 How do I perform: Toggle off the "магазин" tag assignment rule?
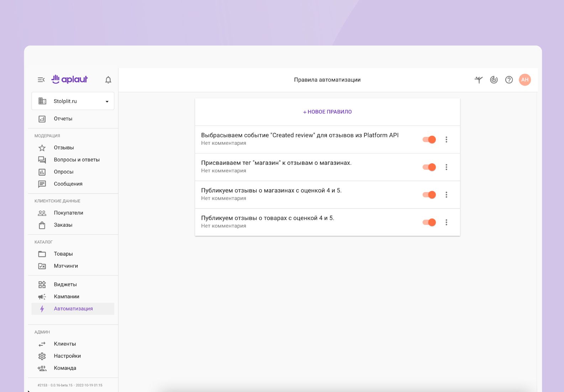[429, 167]
